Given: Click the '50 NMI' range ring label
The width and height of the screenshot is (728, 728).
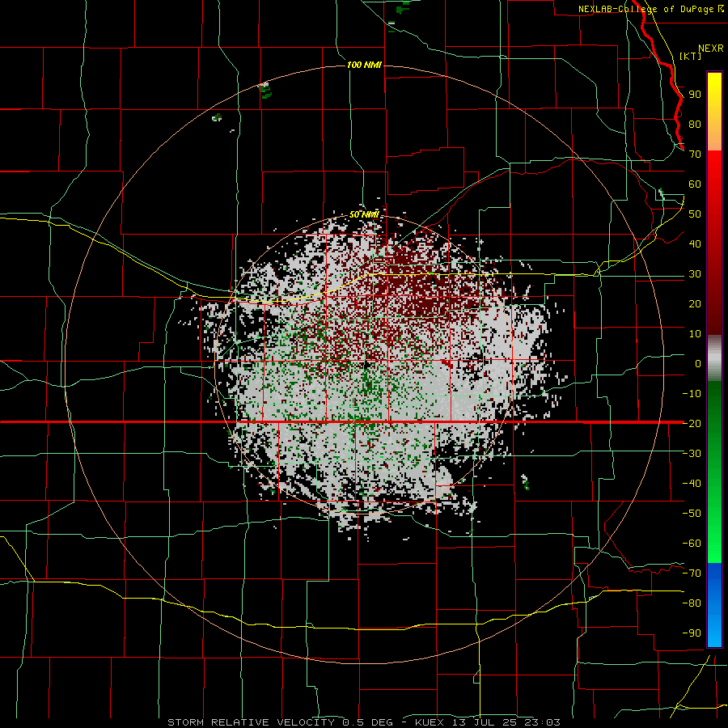Looking at the screenshot, I should (364, 214).
